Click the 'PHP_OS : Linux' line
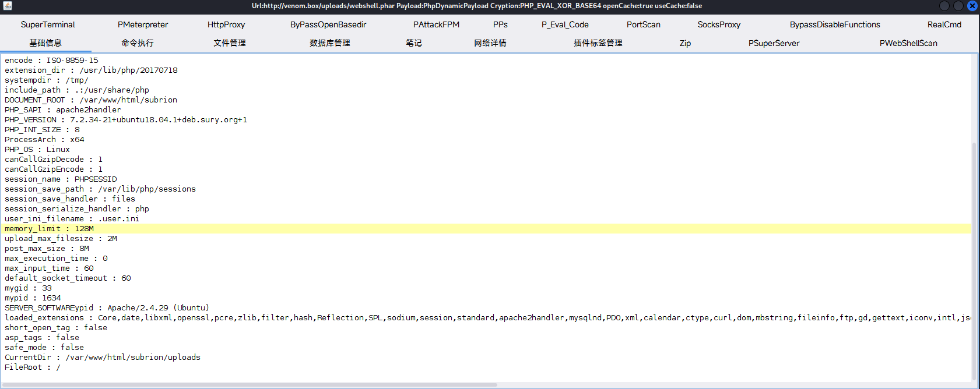 (37, 150)
